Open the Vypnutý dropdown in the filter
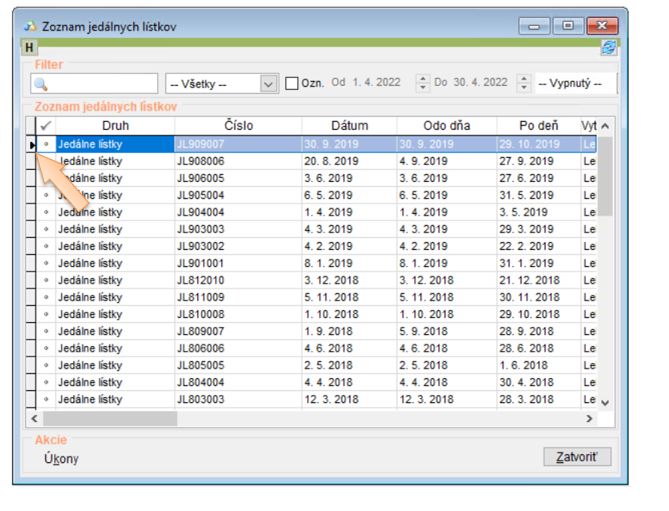Screen dimensions: 669x511 tap(575, 83)
